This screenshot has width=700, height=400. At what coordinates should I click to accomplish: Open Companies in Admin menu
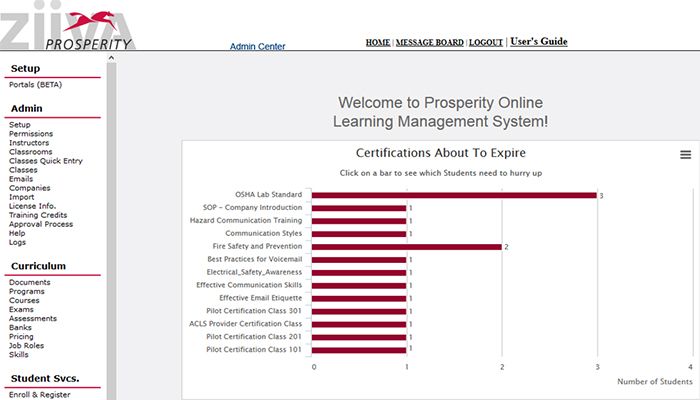(29, 188)
